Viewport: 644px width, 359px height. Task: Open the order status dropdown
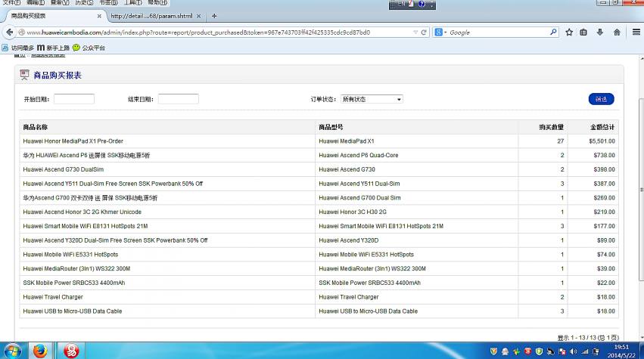pos(372,99)
